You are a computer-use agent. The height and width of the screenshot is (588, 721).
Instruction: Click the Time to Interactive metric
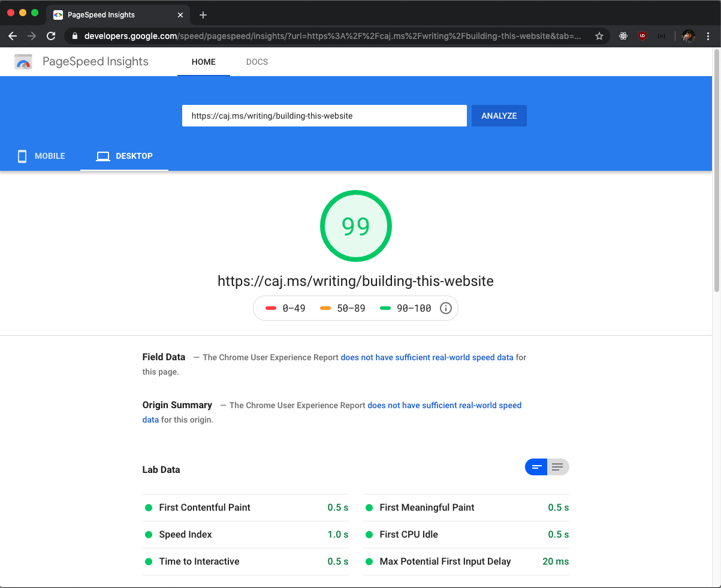click(246, 561)
